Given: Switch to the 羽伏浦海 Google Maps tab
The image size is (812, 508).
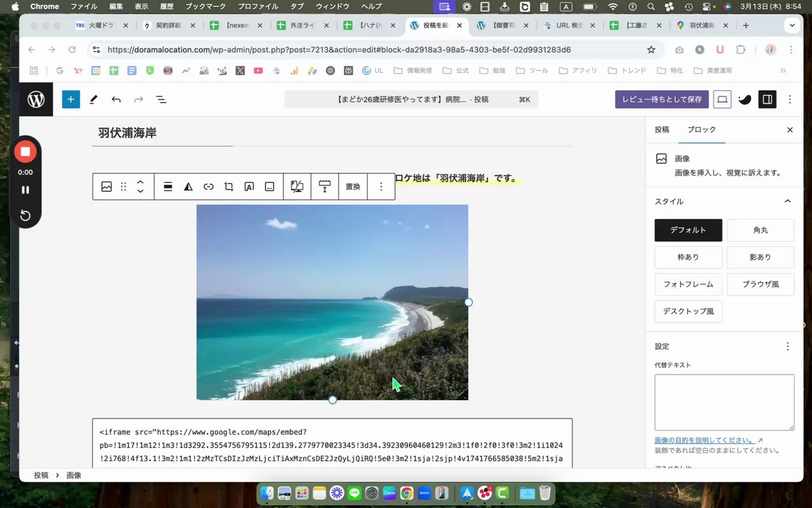Looking at the screenshot, I should coord(700,25).
